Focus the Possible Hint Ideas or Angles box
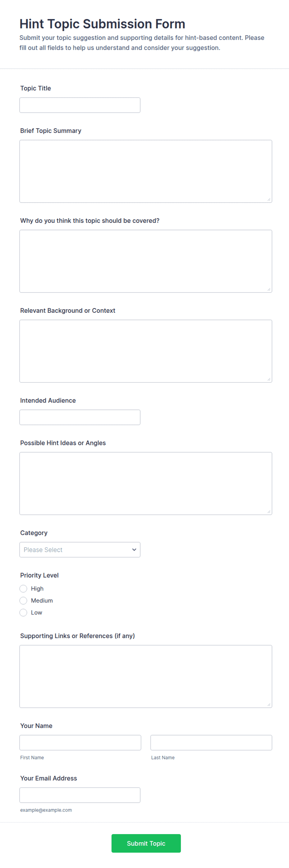This screenshot has width=289, height=868. click(146, 484)
